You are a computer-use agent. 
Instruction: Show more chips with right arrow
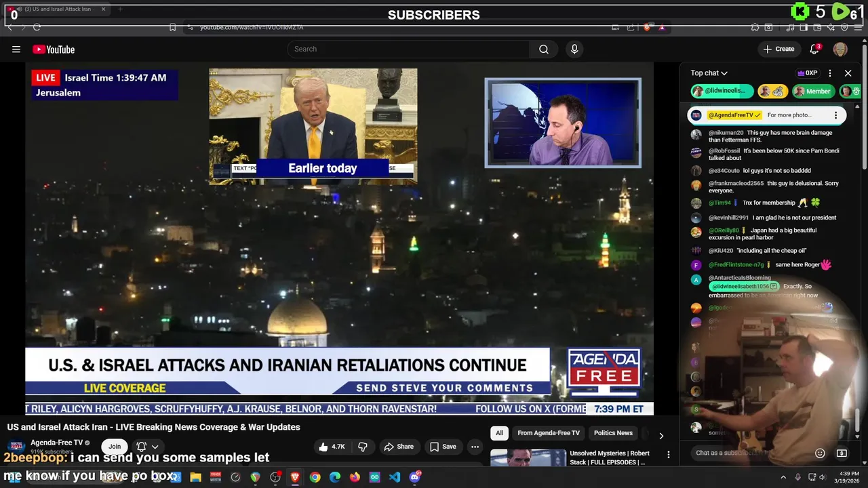coord(661,435)
